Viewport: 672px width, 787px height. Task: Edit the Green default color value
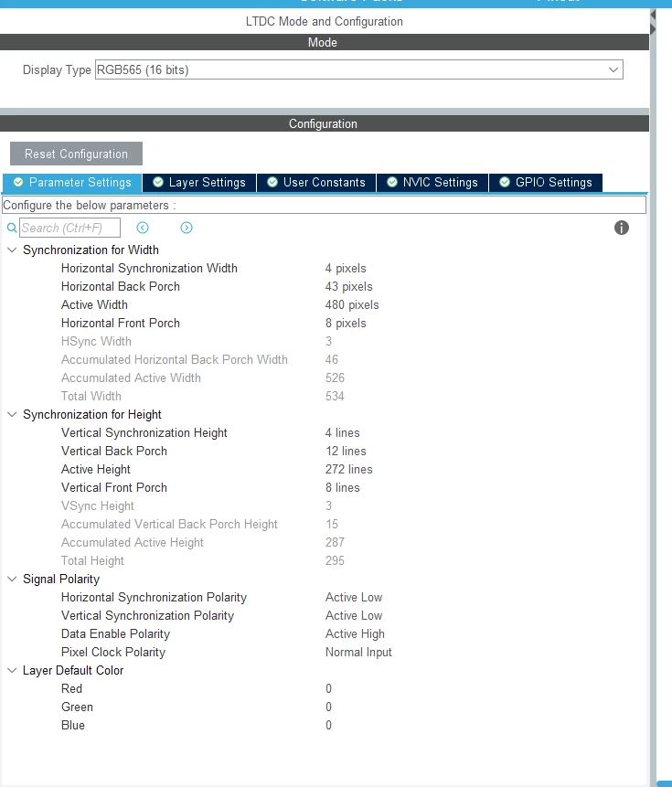pos(328,707)
